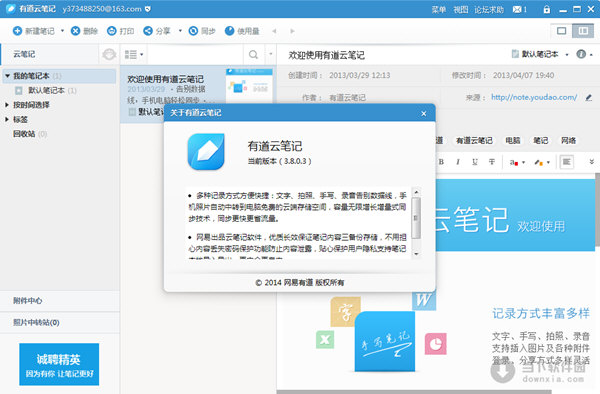Open the 论坛求助 forum help link

coord(489,10)
